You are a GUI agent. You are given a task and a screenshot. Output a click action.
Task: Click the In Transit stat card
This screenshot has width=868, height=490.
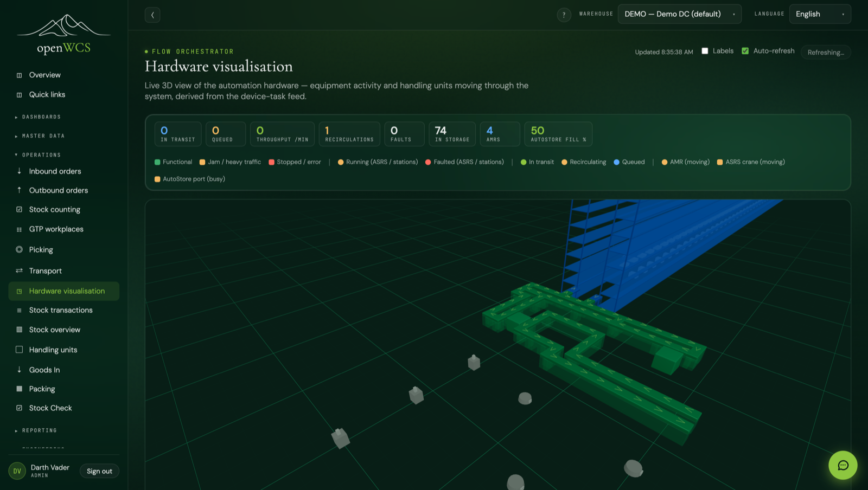178,134
